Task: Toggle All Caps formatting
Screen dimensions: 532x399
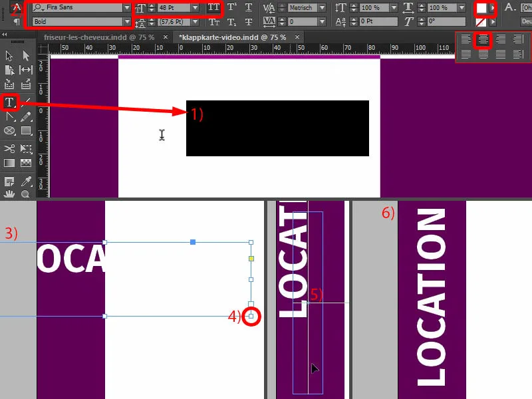Action: click(213, 7)
